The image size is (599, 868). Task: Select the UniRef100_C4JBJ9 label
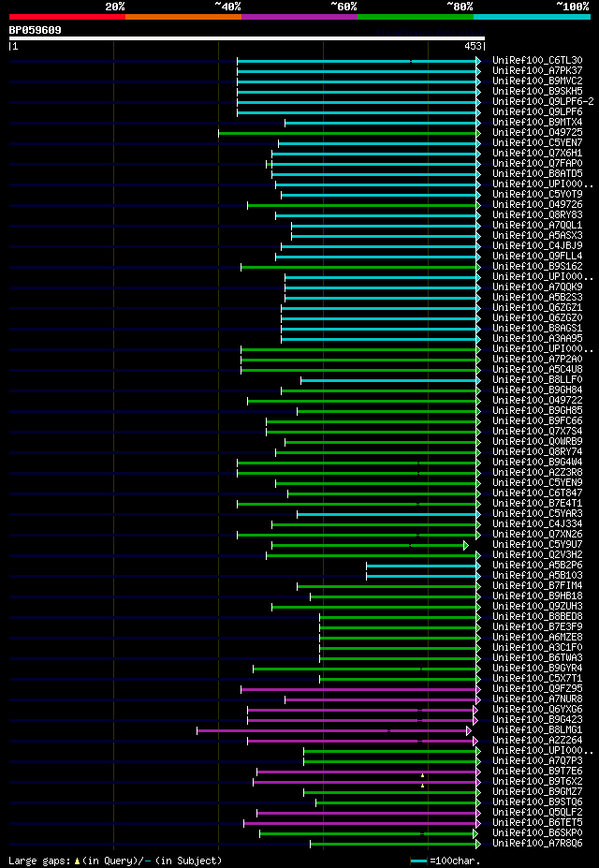pos(537,245)
